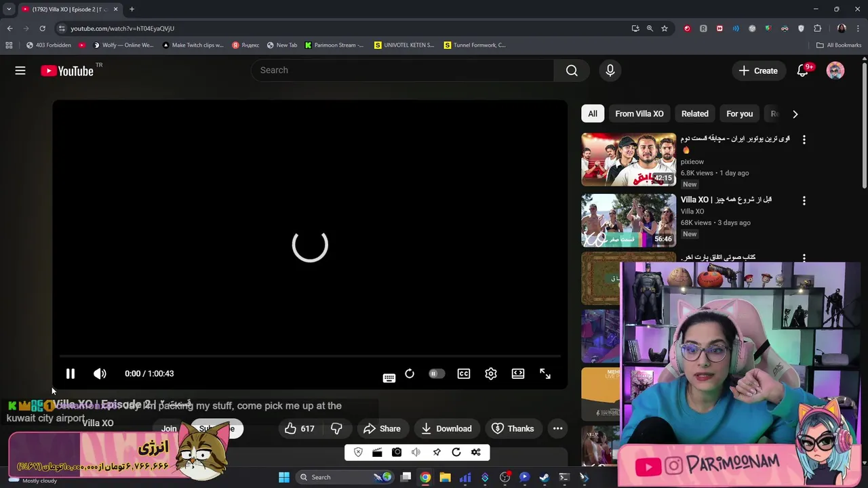Screen dimensions: 868x488
Task: Go to the YouTube home logo
Action: coord(66,70)
